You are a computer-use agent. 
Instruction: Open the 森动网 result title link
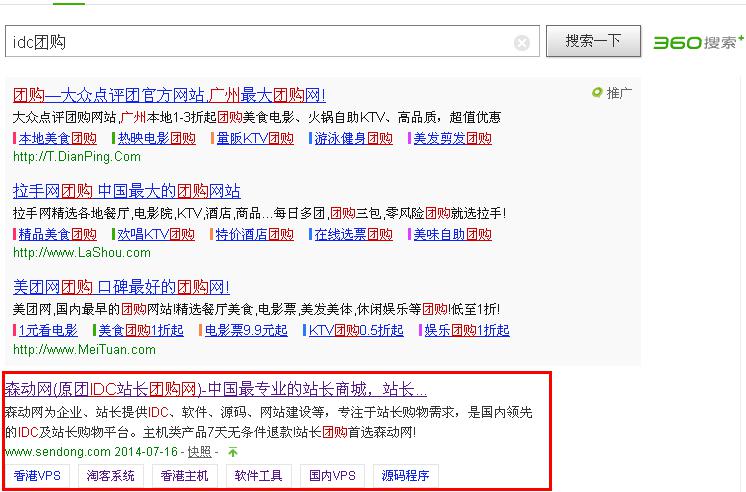pyautogui.click(x=216, y=390)
